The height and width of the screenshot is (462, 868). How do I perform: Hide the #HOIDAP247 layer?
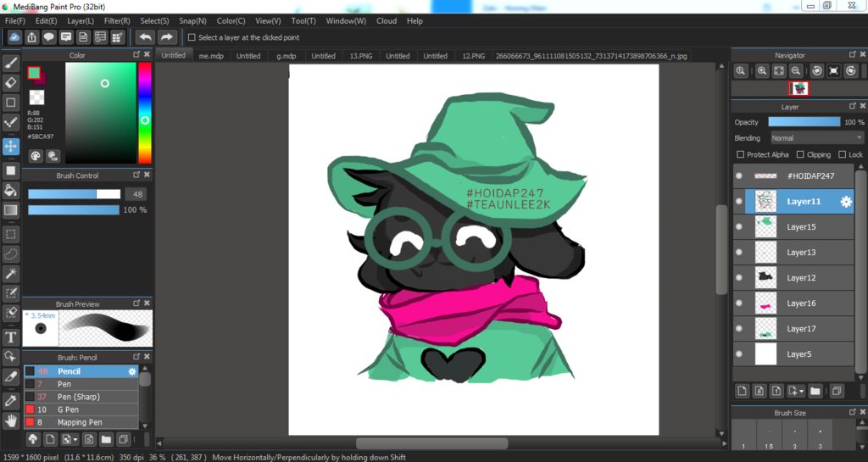coord(738,176)
